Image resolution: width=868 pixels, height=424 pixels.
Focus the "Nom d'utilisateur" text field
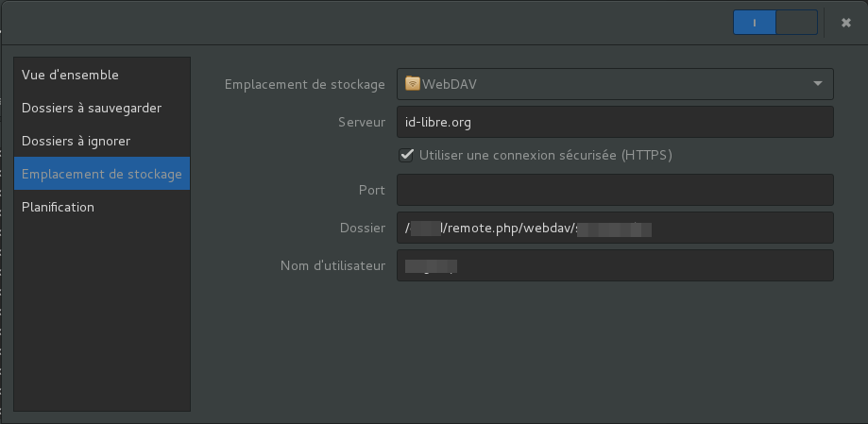point(614,265)
